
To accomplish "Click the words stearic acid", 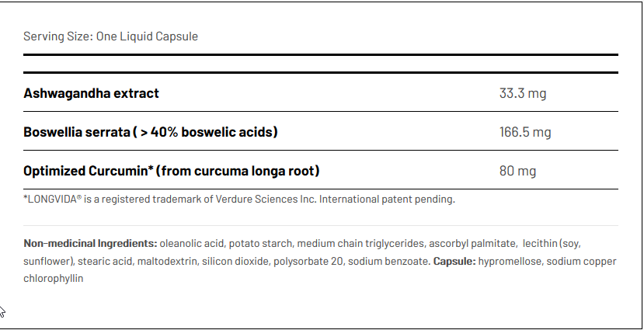I will (x=110, y=261).
